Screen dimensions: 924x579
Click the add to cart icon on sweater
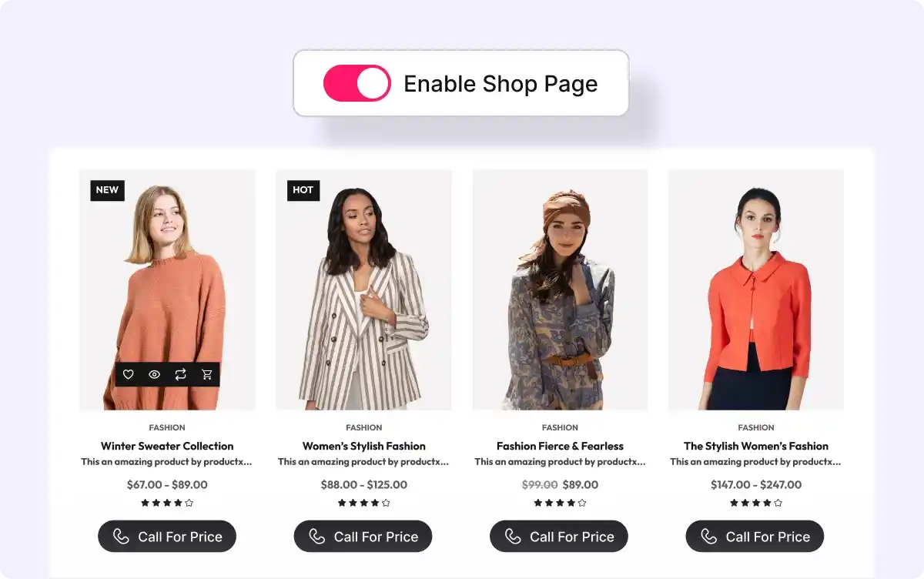pyautogui.click(x=207, y=374)
